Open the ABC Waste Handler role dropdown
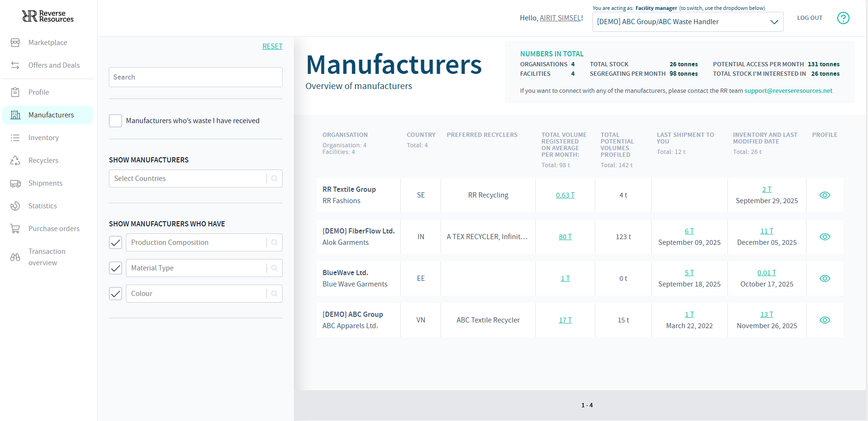 point(688,22)
